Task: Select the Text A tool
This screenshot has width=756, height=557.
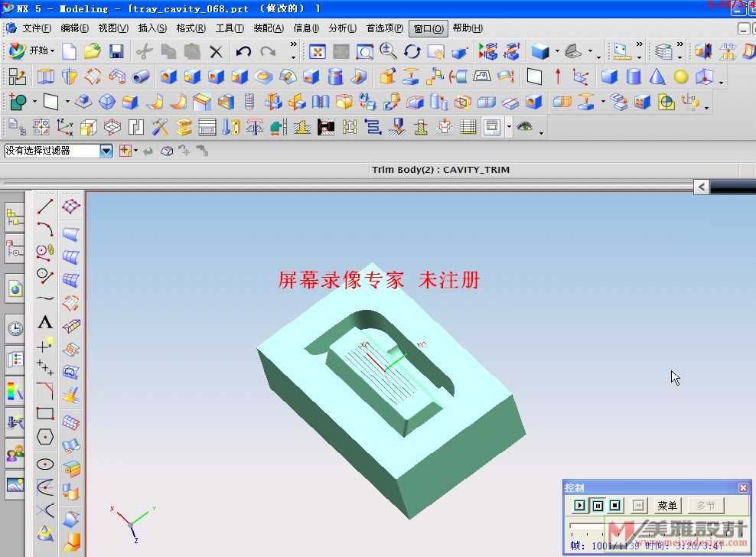Action: click(x=45, y=321)
